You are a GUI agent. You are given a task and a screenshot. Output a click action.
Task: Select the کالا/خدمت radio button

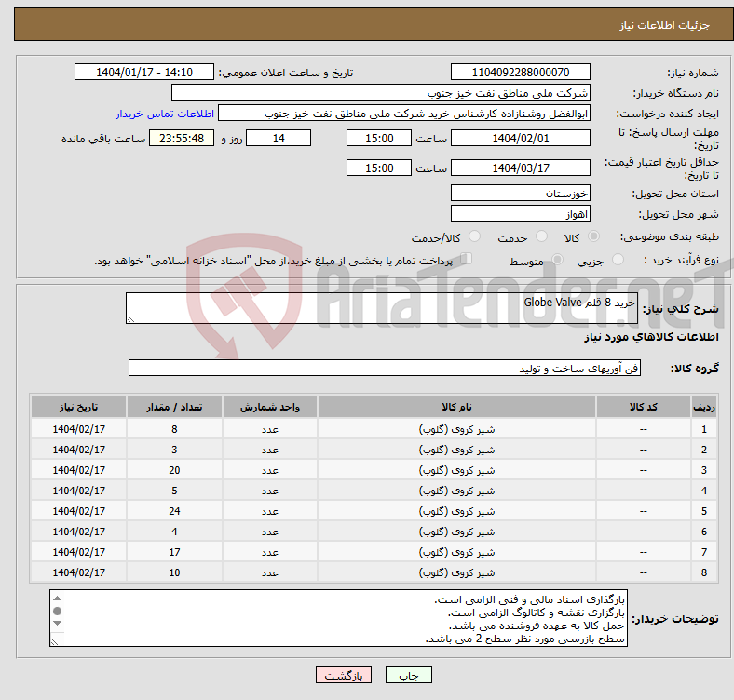[475, 237]
